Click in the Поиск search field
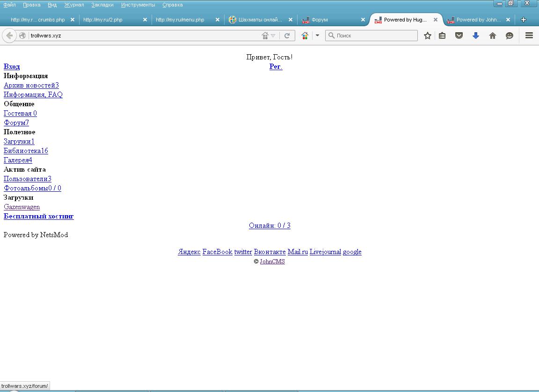This screenshot has width=539, height=392. [x=374, y=36]
